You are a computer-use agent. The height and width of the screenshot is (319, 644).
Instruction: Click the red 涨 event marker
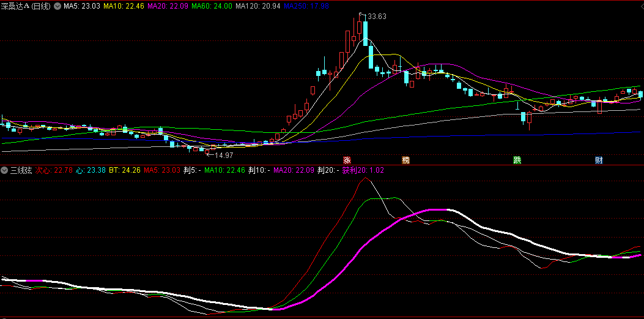click(347, 160)
